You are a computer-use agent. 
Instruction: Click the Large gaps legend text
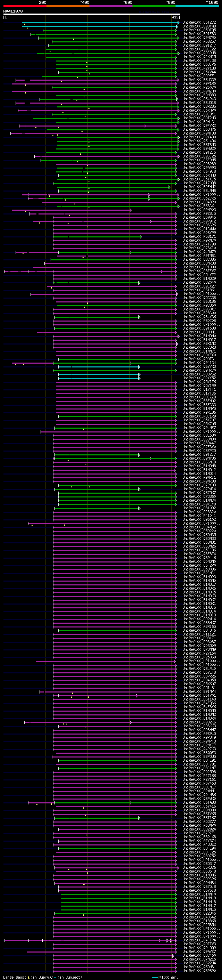coord(43,977)
